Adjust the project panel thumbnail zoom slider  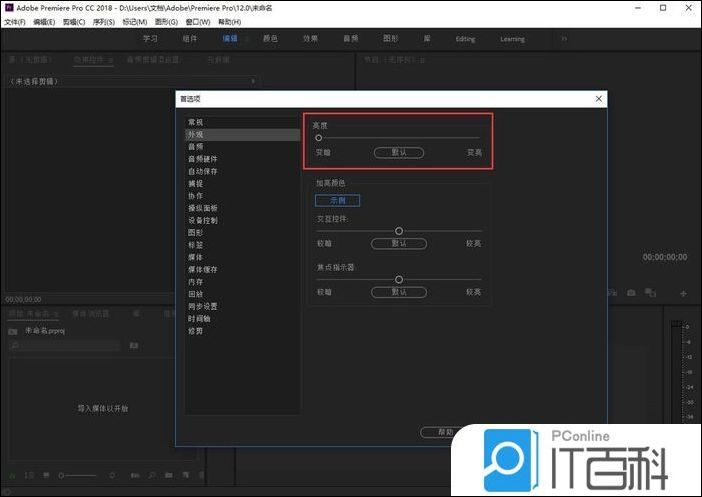click(x=61, y=475)
